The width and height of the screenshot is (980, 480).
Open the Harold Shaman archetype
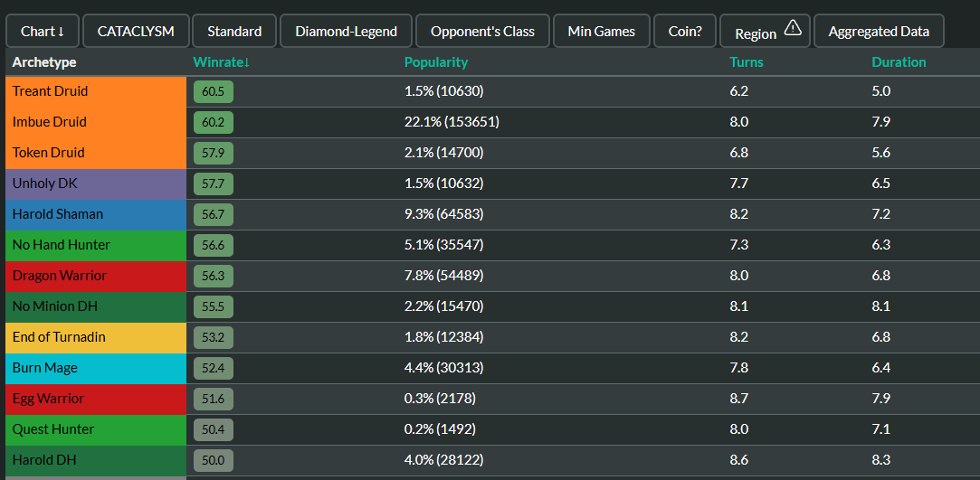[x=96, y=214]
